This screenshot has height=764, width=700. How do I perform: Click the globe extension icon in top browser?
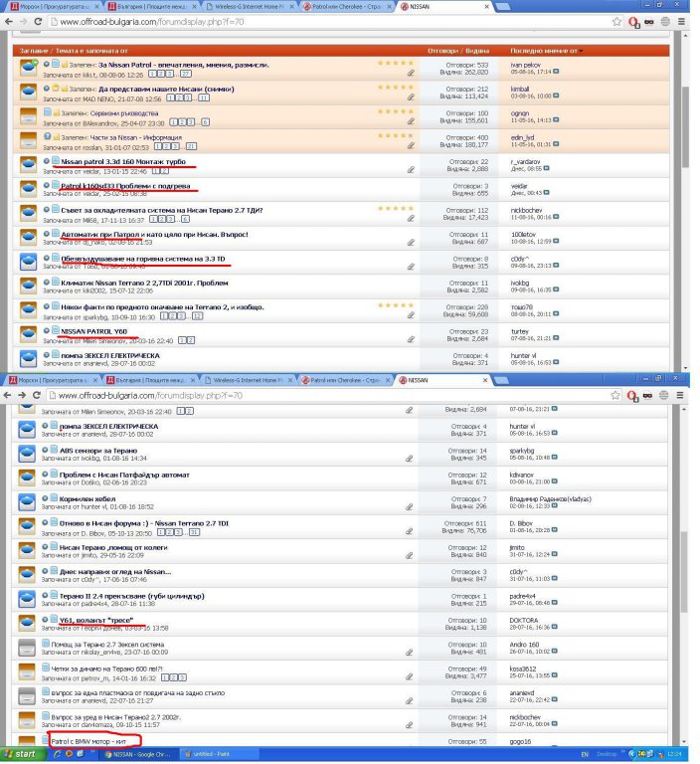pos(665,22)
